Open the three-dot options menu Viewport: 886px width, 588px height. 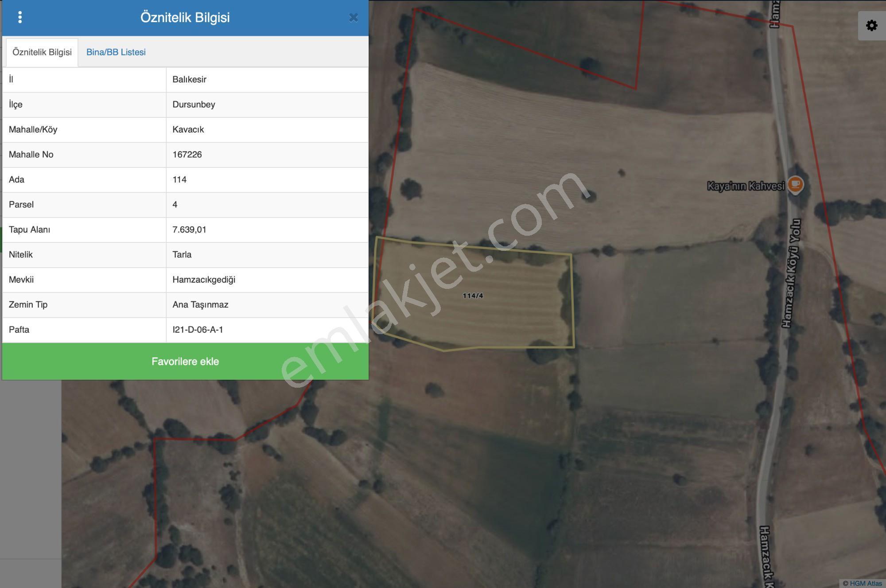(20, 17)
